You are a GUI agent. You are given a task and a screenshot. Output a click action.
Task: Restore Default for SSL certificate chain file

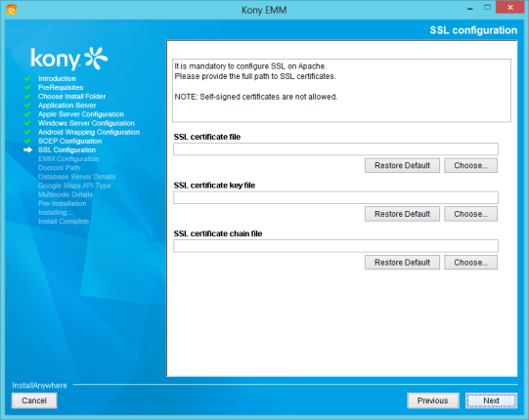[402, 262]
